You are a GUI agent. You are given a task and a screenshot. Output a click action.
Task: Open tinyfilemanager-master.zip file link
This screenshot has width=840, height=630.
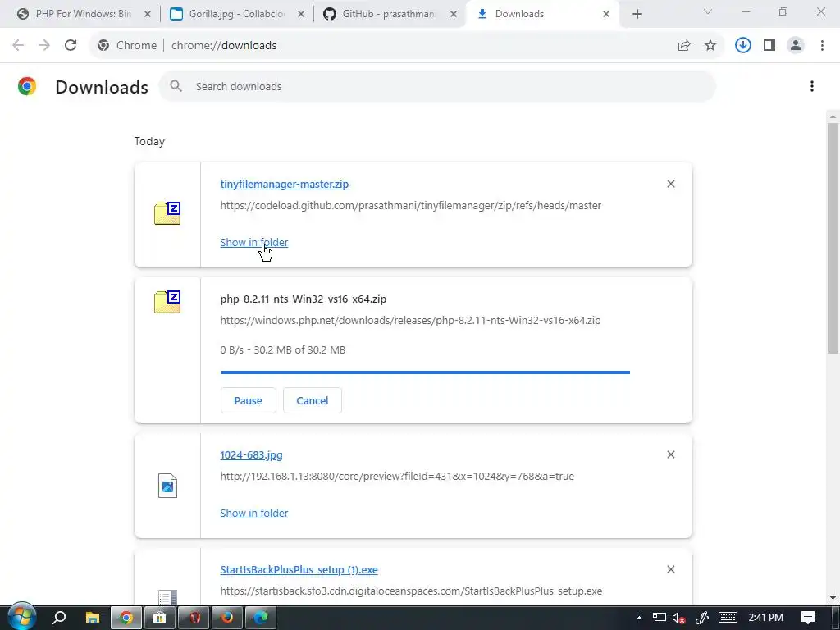tap(285, 185)
